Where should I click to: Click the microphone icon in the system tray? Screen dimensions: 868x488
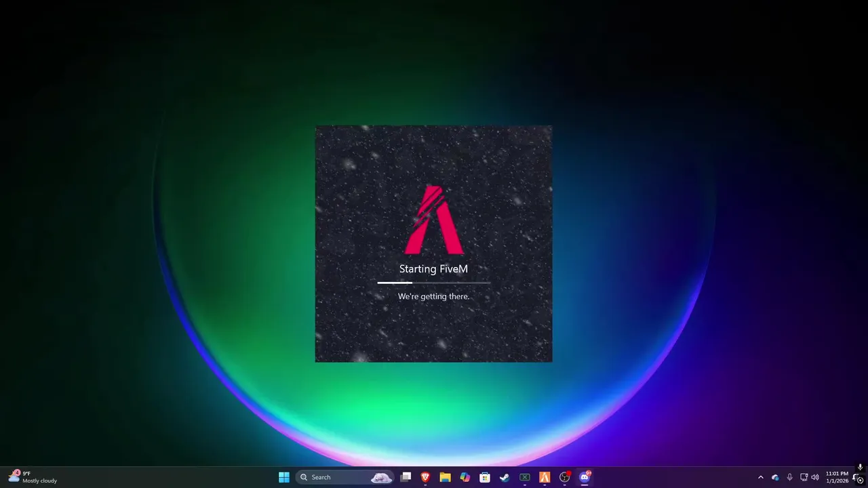click(x=789, y=477)
